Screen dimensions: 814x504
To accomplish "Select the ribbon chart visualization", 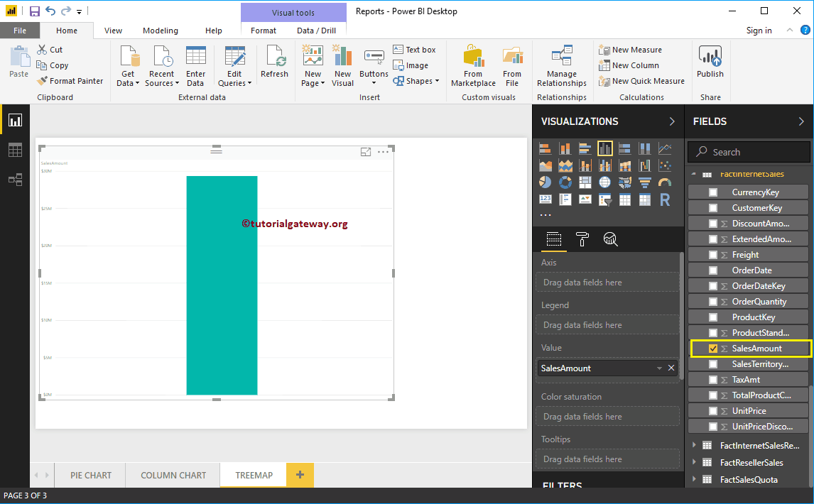I will 624,165.
